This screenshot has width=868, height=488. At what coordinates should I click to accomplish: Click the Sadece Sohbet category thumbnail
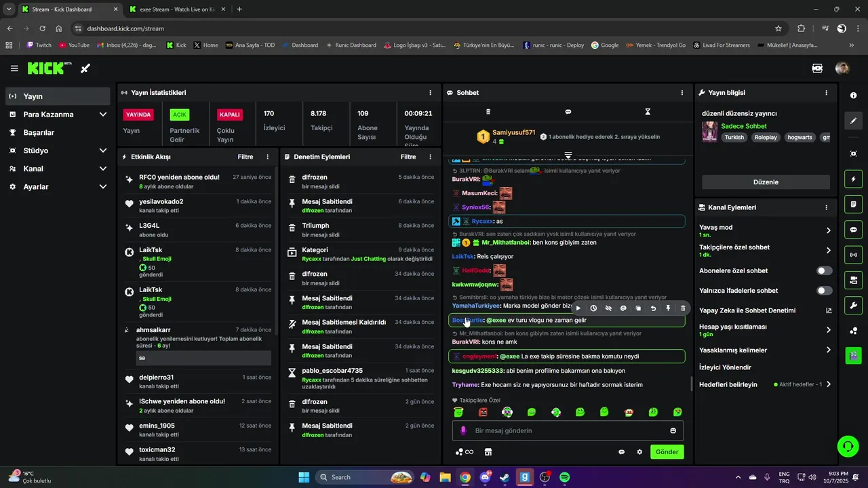click(709, 131)
